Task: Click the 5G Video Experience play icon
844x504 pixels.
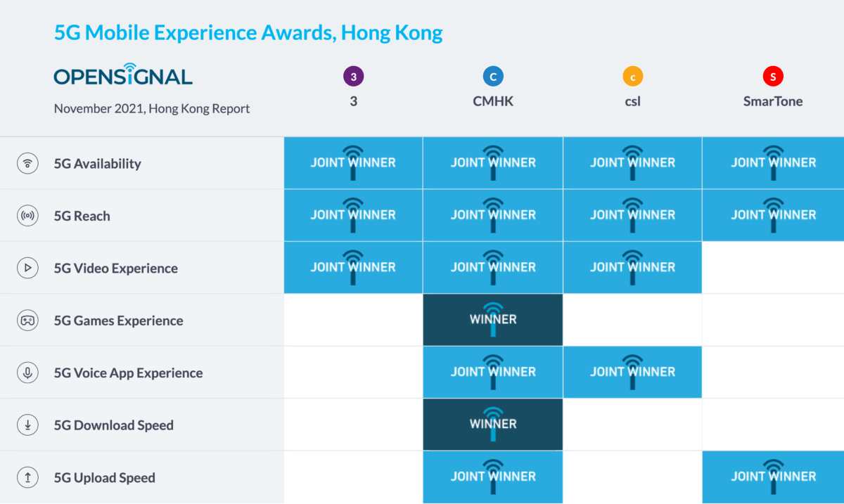Action: (27, 268)
